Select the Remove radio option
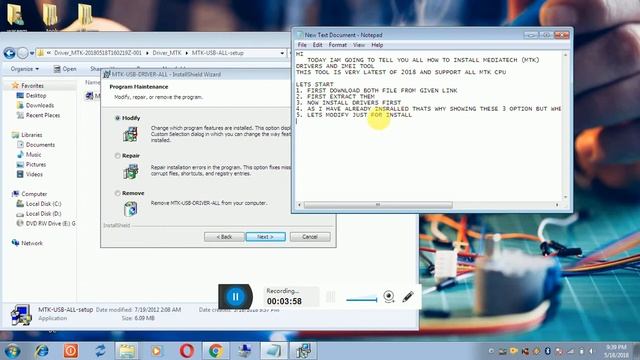 [x=118, y=193]
